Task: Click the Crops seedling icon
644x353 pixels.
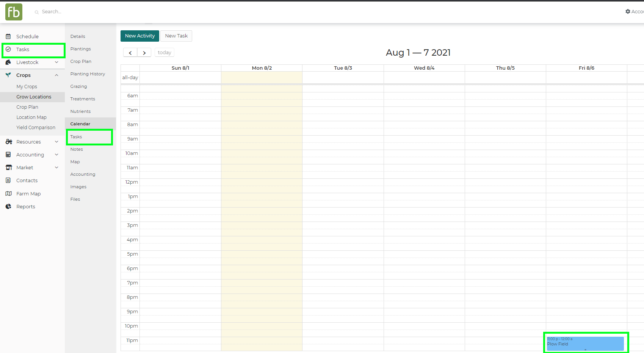Action: (8, 75)
